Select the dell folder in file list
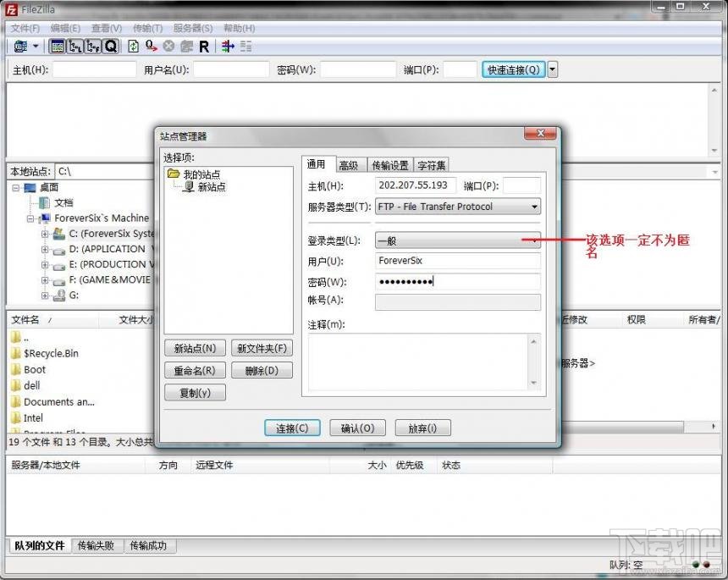728x580 pixels. 32,385
